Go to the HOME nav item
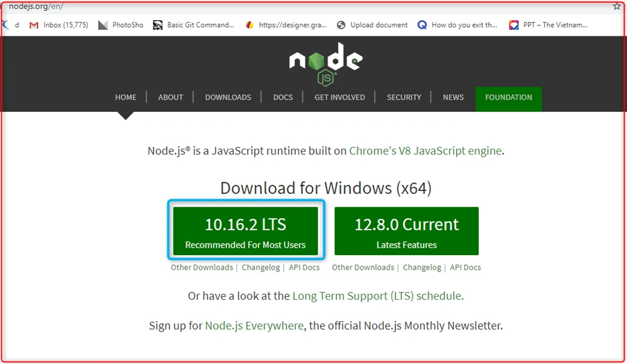The width and height of the screenshot is (627, 364). coord(126,97)
